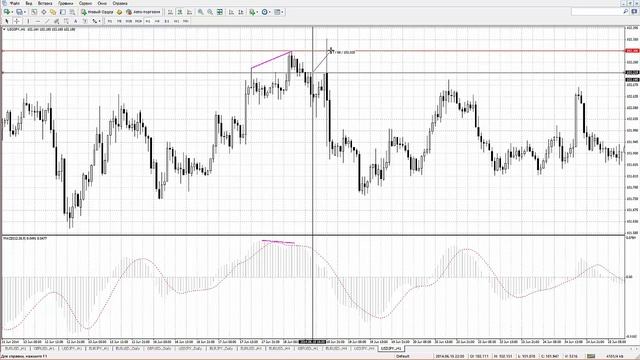This screenshot has width=640, height=360.
Task: Expand the Periodicity dropdown arrow
Action: click(270, 12)
